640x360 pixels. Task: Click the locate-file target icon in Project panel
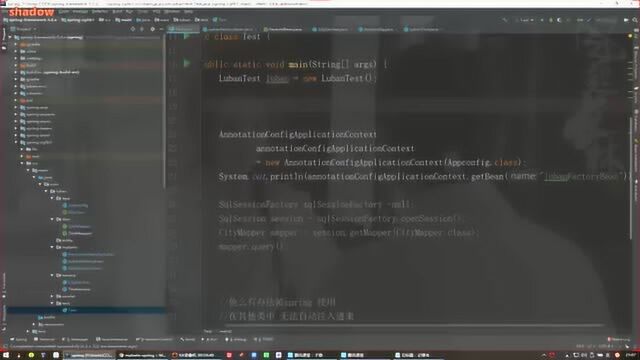133,29
